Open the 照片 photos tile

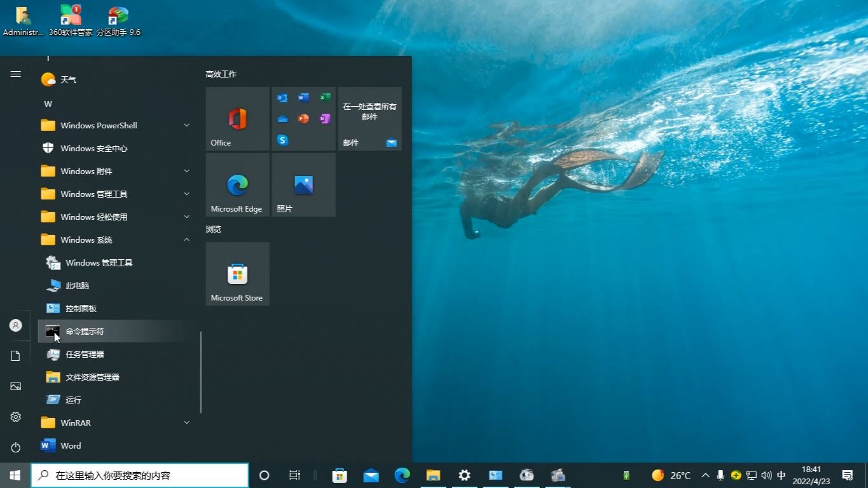click(303, 185)
